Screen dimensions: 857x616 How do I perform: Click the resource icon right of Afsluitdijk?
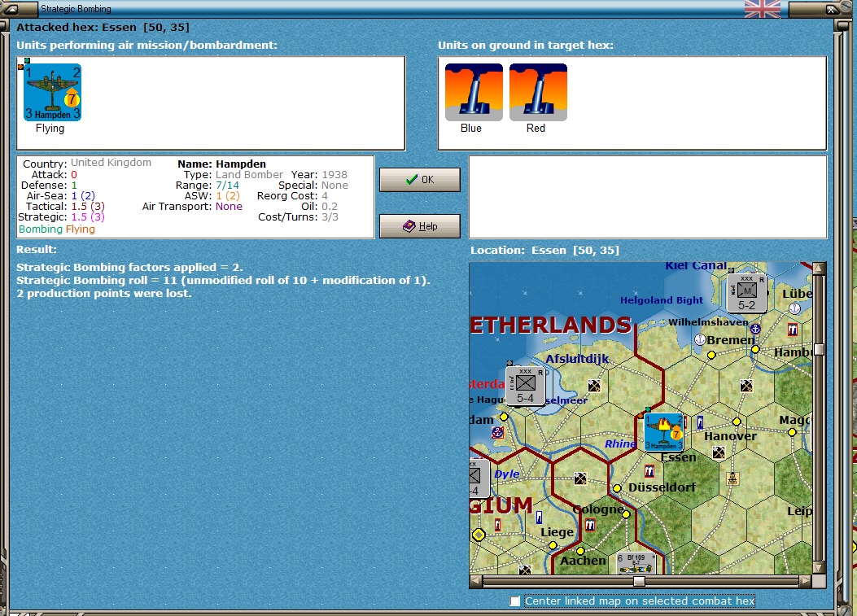[594, 386]
